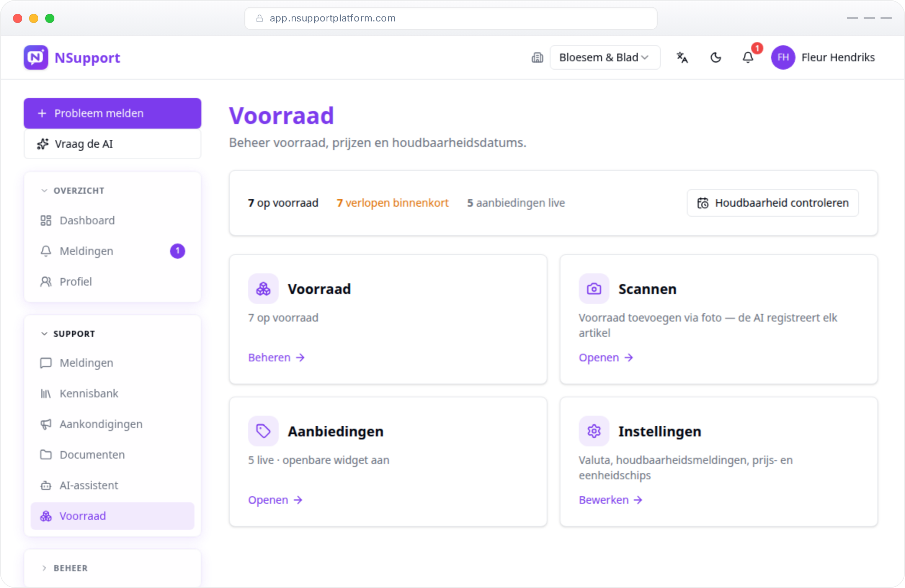Click the Instellingen gear icon
The width and height of the screenshot is (905, 588).
(594, 431)
